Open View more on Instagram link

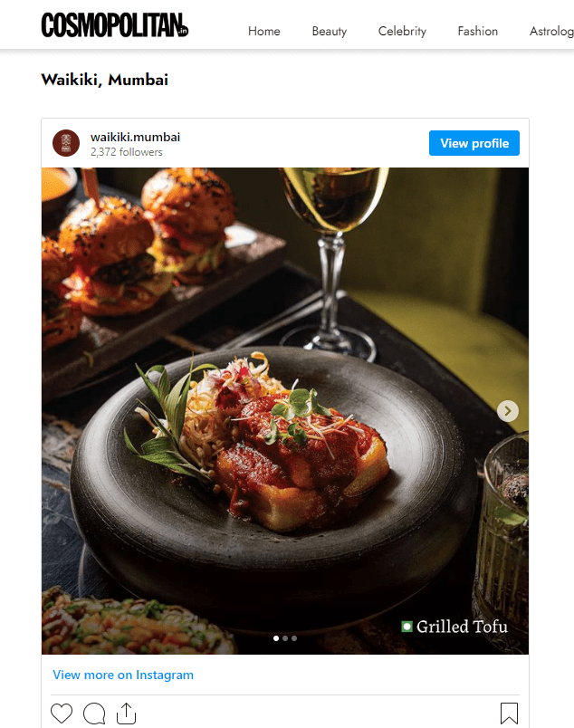[x=122, y=675]
